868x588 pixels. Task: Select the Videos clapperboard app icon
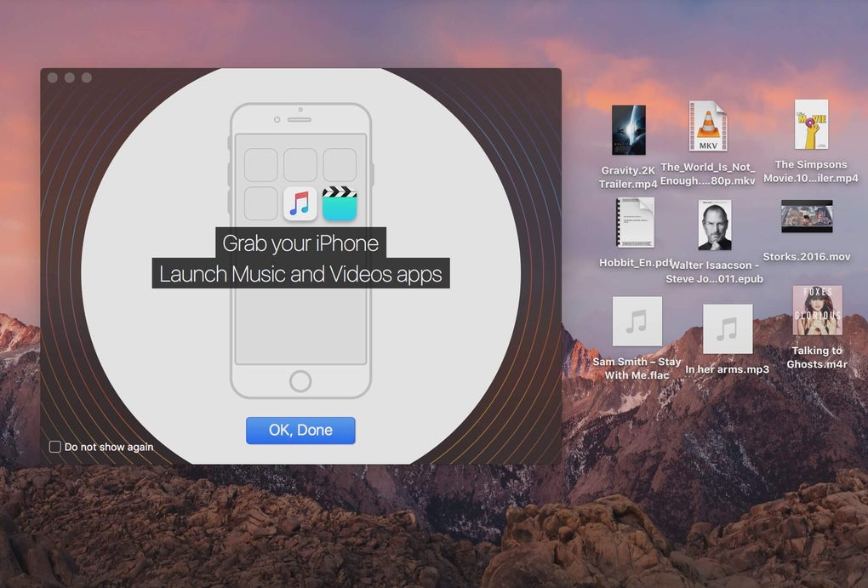coord(340,203)
